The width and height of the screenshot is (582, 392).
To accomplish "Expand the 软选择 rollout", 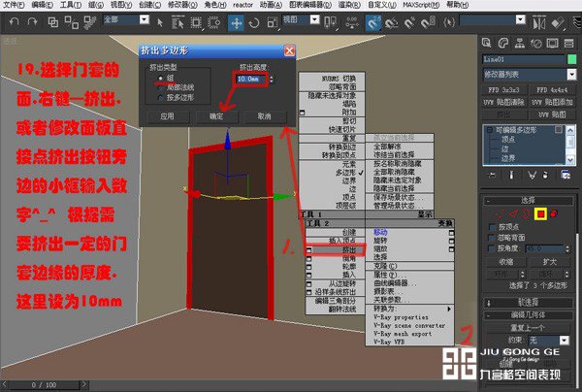I will (x=529, y=303).
